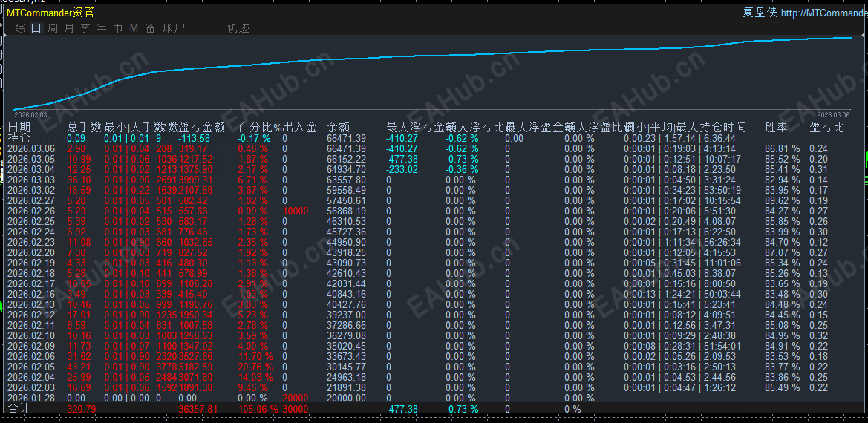Click the trade count 3778
This screenshot has height=423, width=868.
point(166,367)
